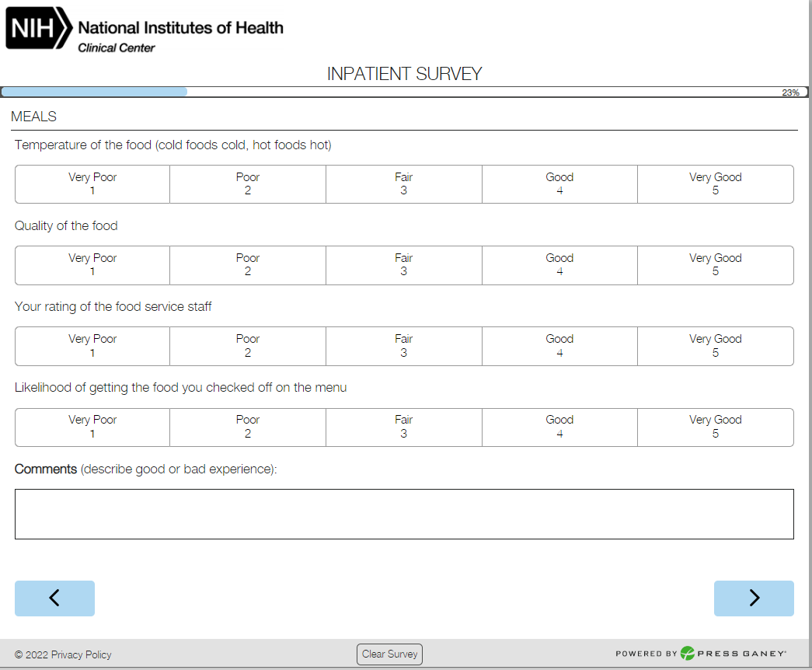Click the 23% survey progress bar
This screenshot has width=812, height=670.
coord(404,92)
